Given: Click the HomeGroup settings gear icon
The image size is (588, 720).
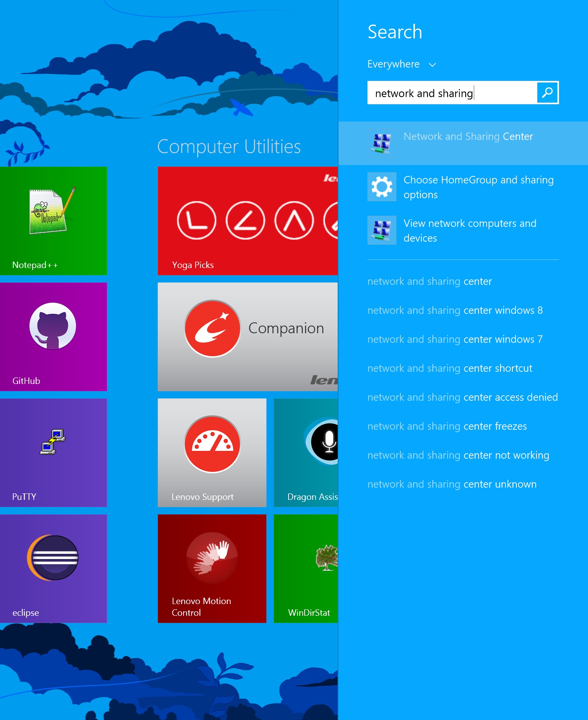Looking at the screenshot, I should pos(382,187).
